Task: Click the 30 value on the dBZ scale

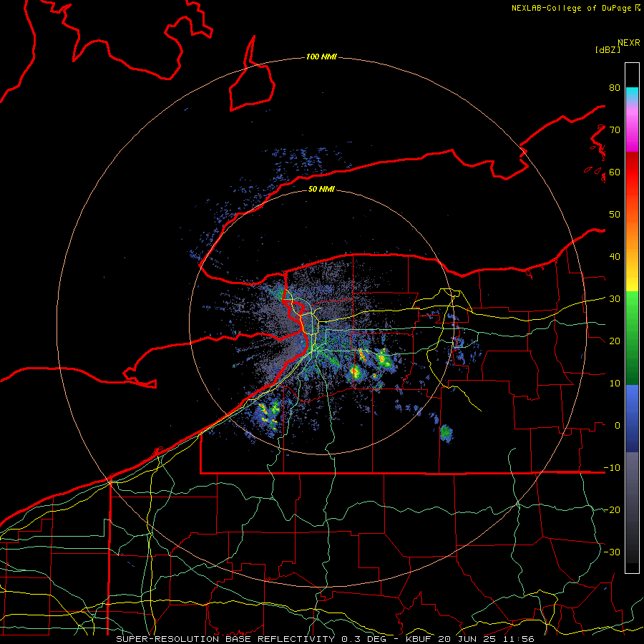Action: [x=615, y=299]
